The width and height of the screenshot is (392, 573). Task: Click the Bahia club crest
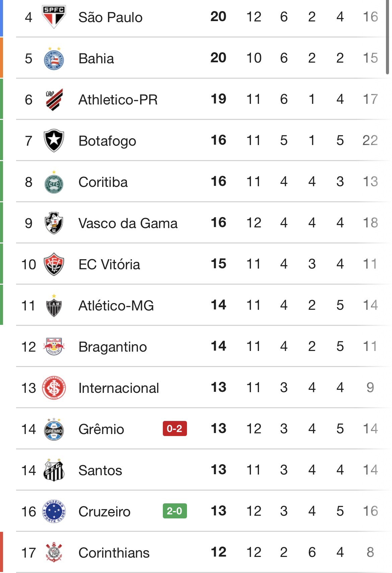[54, 59]
